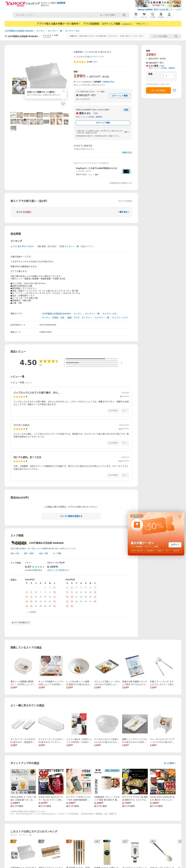Open 詳細はこちら on the coupon banner
Screen dimensions: 186x868
click(x=142, y=24)
